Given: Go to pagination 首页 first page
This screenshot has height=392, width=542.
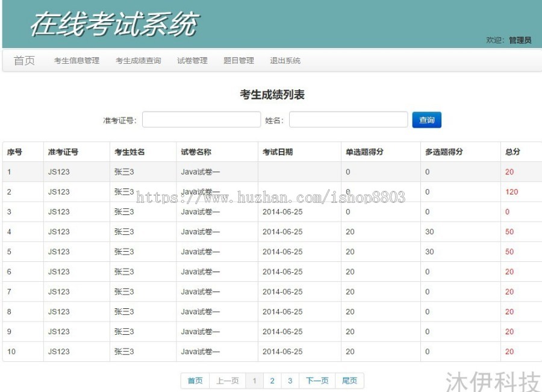Looking at the screenshot, I should point(195,381).
